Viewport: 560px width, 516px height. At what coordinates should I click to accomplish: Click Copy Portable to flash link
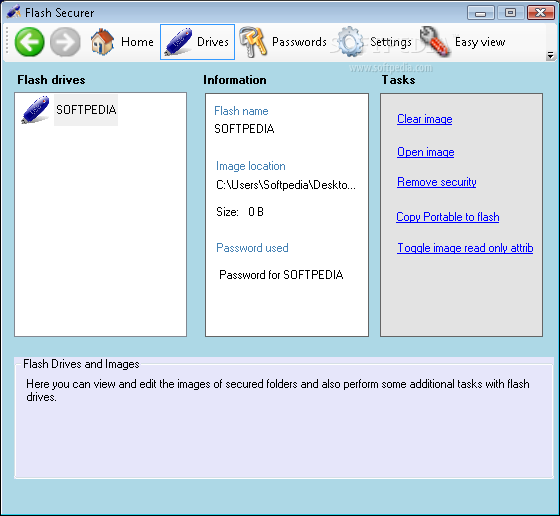click(448, 217)
